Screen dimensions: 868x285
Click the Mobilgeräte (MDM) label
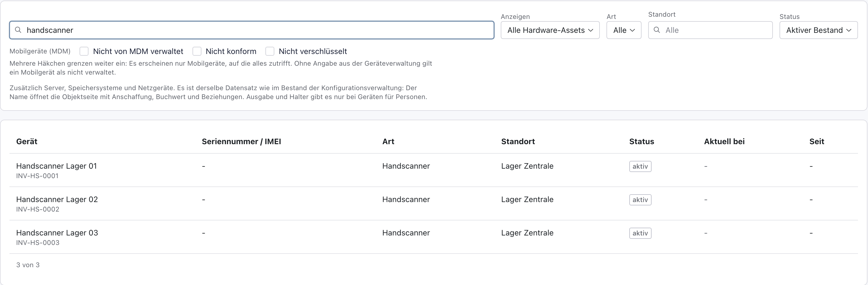[40, 51]
